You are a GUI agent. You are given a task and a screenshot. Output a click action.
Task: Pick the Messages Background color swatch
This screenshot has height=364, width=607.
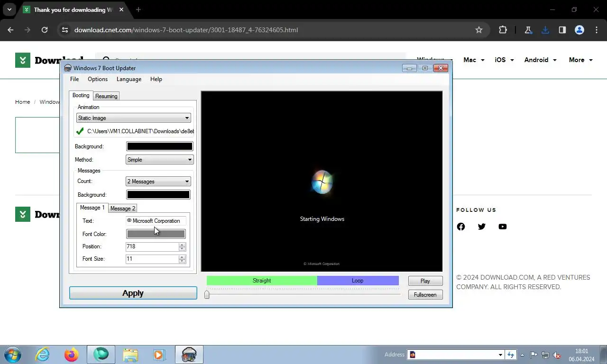tap(158, 195)
